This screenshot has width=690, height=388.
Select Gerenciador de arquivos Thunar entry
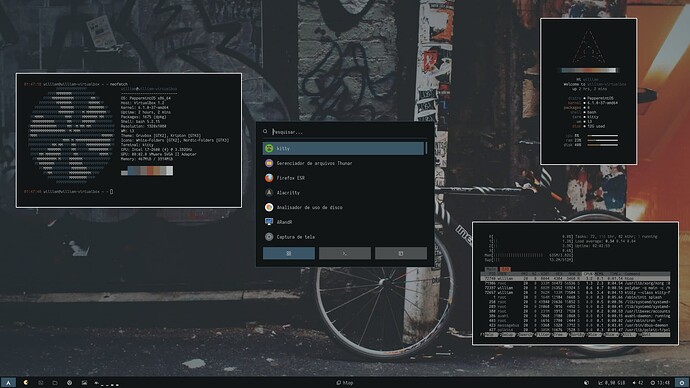coord(343,163)
